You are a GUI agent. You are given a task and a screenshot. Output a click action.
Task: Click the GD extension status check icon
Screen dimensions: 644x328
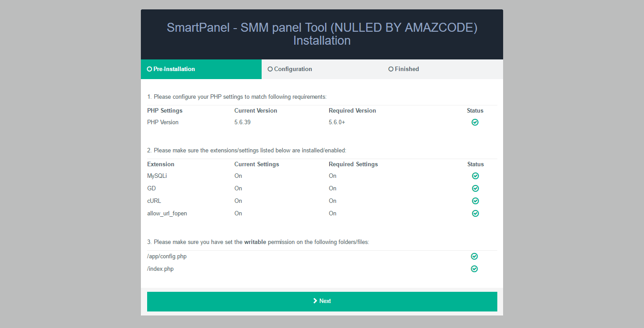[475, 189]
